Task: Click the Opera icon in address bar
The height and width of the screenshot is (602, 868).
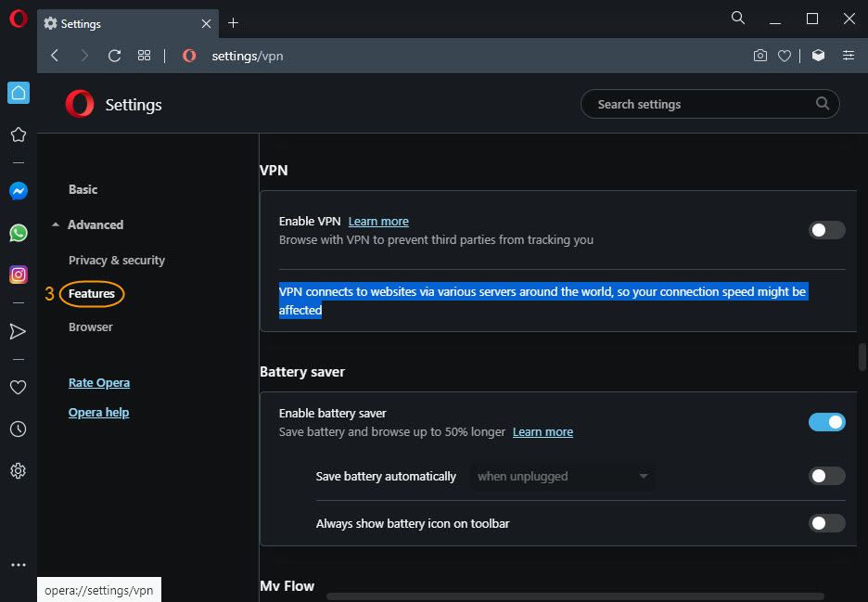Action: [x=189, y=56]
